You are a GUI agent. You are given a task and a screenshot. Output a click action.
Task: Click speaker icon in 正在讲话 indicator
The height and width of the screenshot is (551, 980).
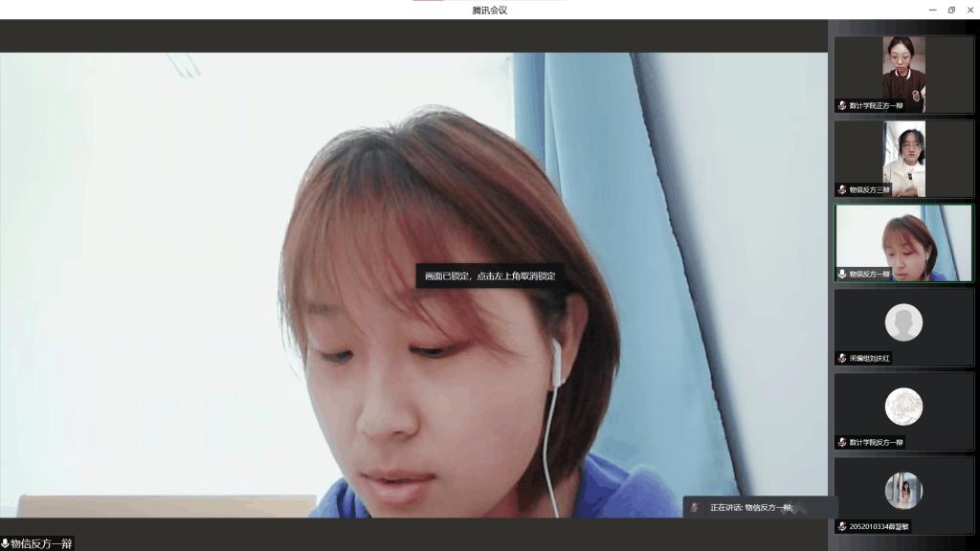[695, 508]
